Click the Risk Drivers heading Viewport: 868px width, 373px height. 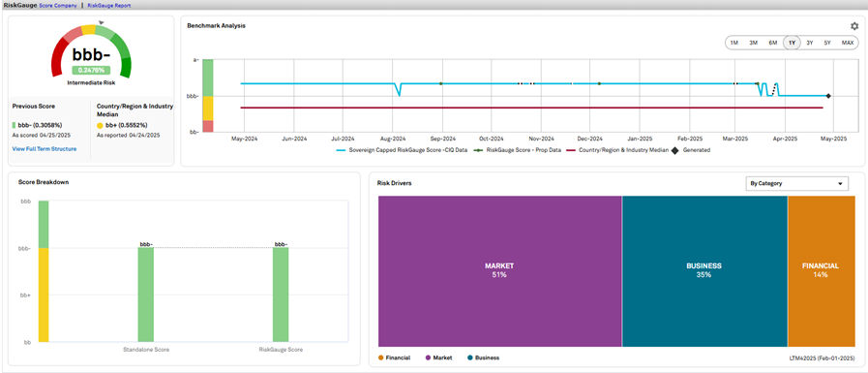tap(394, 183)
